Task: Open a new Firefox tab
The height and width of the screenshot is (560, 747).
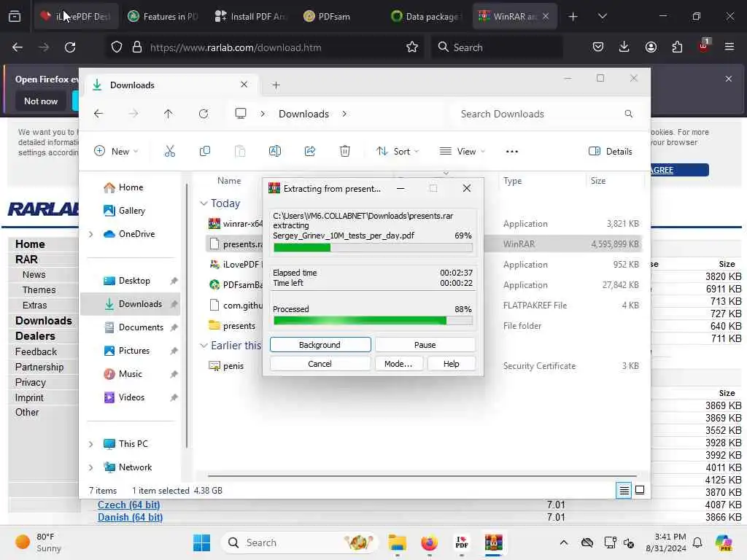Action: tap(573, 17)
